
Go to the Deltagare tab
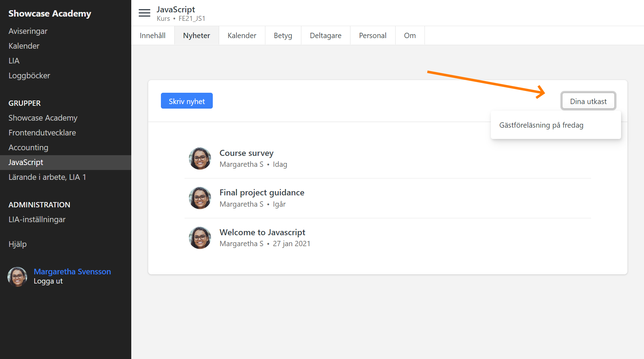point(325,36)
